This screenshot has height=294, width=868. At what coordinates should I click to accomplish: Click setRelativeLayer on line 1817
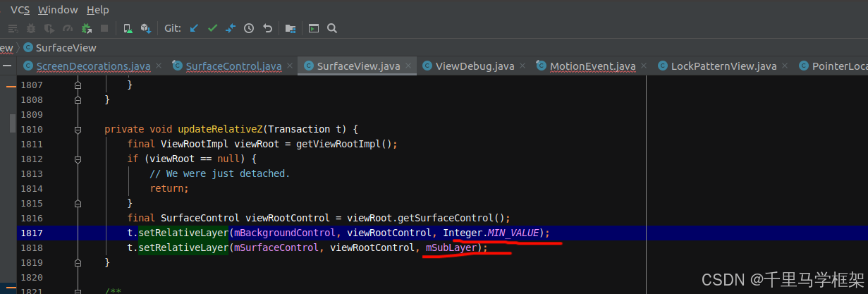coord(183,233)
